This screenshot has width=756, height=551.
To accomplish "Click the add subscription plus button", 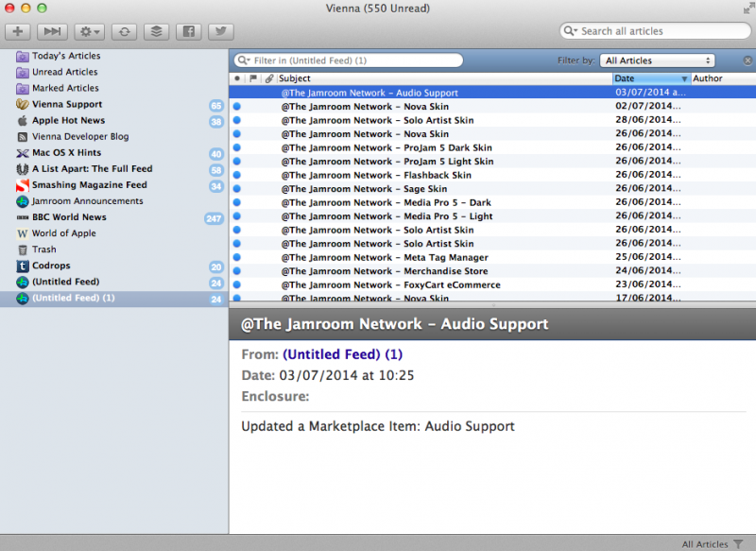I will 20,31.
